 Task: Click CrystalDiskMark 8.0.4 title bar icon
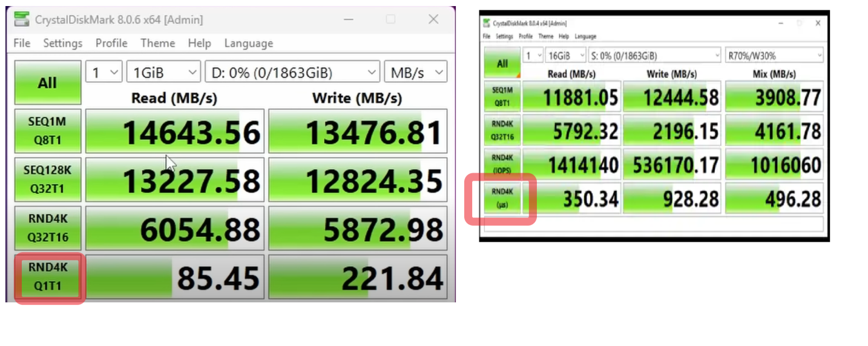487,23
